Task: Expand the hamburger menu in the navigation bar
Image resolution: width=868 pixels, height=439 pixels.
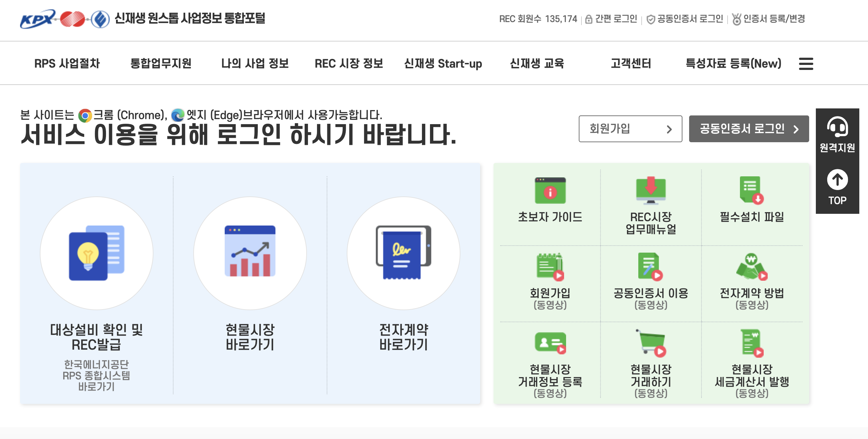Action: click(x=806, y=64)
